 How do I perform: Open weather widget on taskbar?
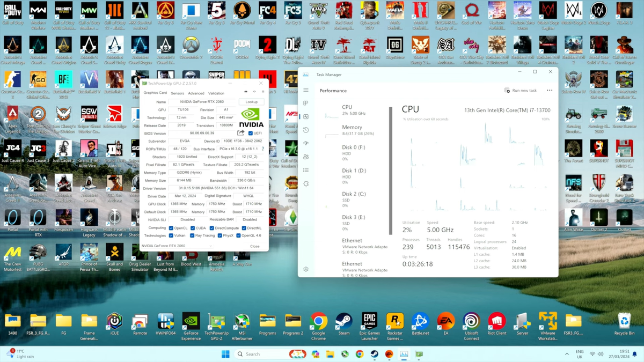(x=21, y=354)
